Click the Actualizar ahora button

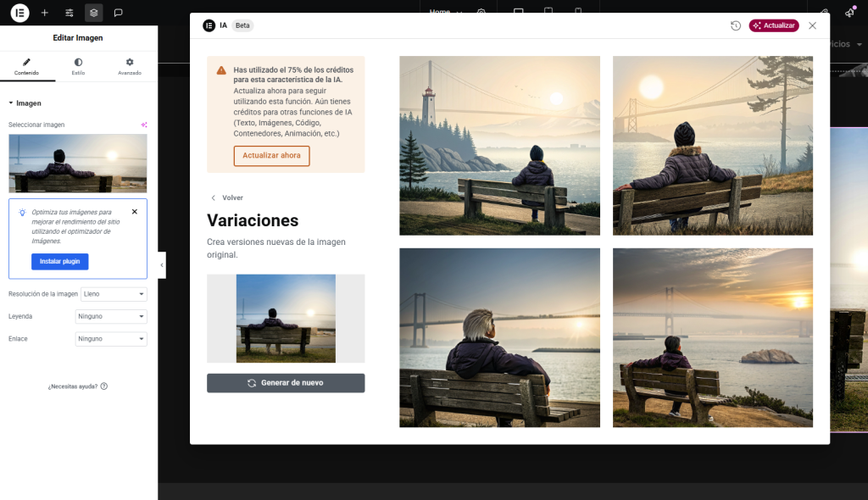(271, 156)
